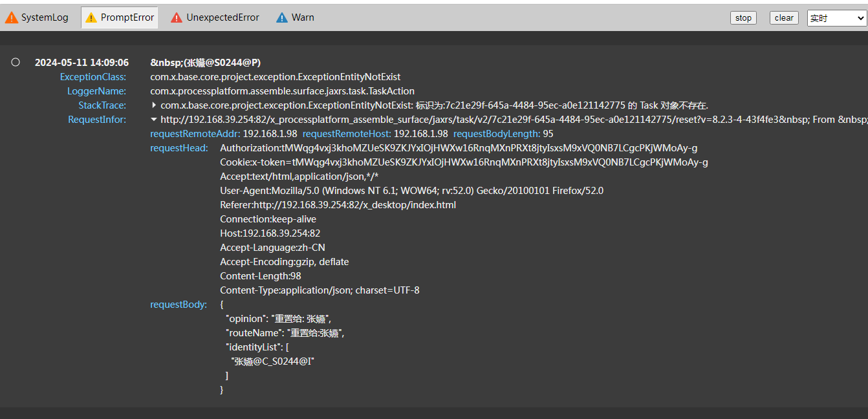
Task: Select the log entry radio circle
Action: click(16, 62)
